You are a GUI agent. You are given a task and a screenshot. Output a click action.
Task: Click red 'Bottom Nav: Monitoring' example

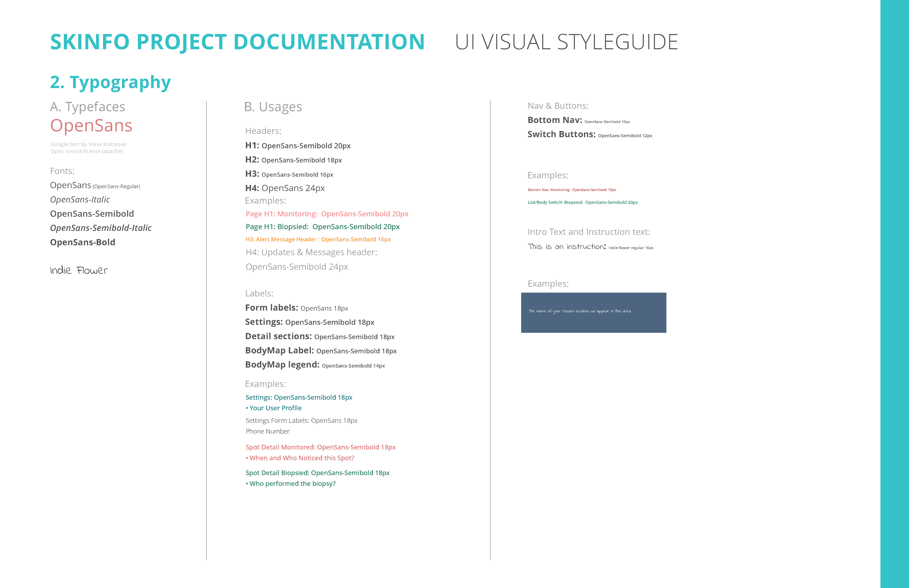tap(572, 190)
